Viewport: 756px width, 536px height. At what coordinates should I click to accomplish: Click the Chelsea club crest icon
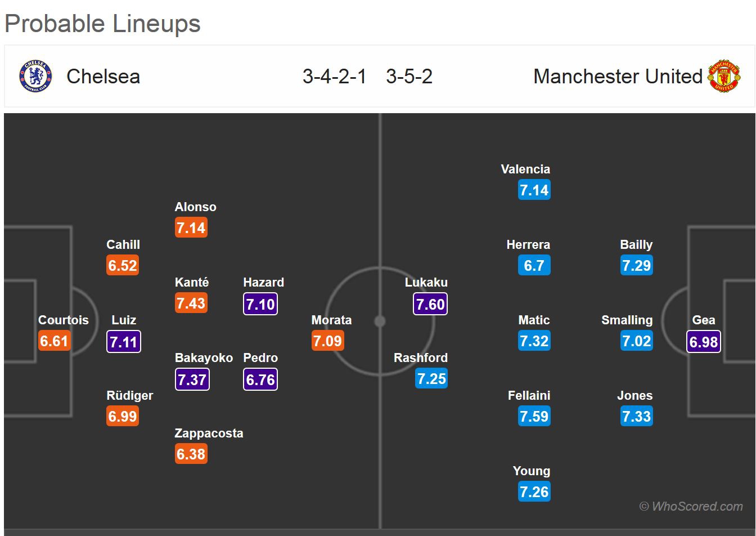coord(35,77)
